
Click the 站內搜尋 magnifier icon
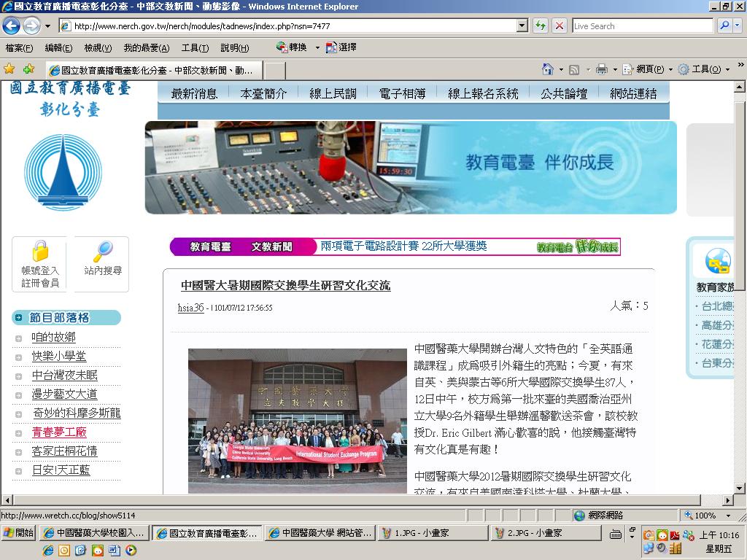point(103,252)
